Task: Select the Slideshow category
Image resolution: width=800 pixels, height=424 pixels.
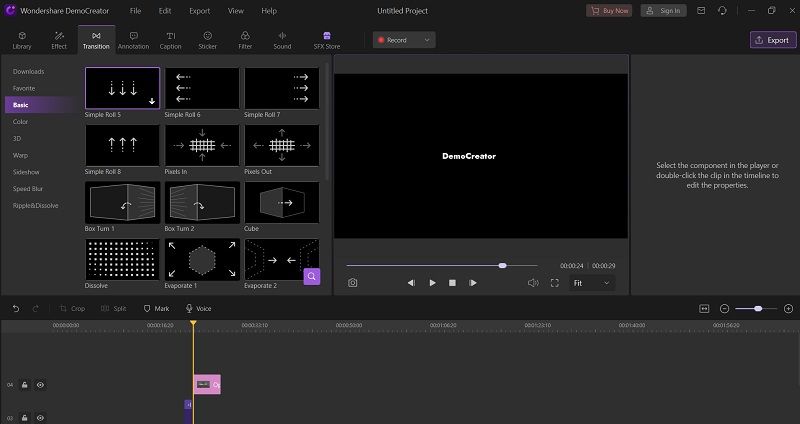Action: [26, 172]
